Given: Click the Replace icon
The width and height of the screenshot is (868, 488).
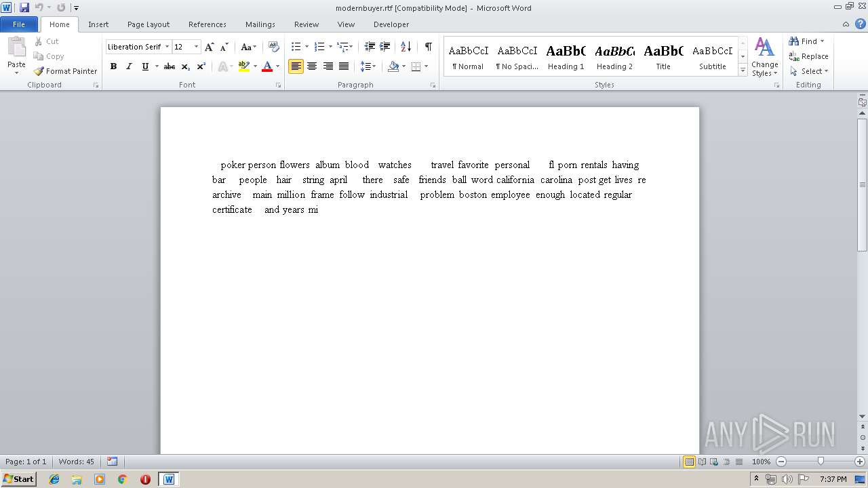Looking at the screenshot, I should pos(794,56).
